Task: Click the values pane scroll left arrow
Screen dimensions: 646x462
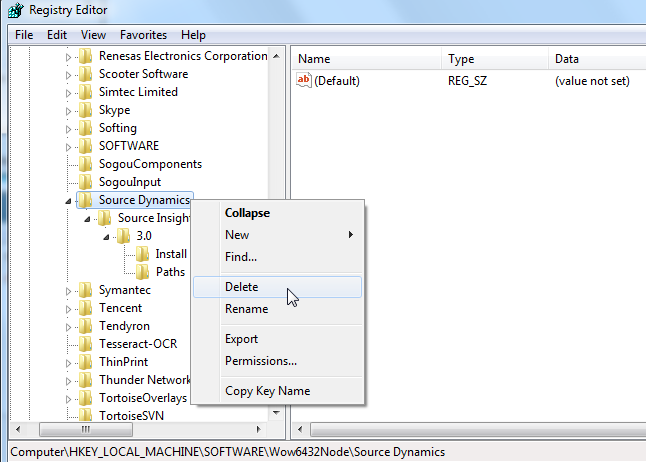Action: click(x=300, y=430)
